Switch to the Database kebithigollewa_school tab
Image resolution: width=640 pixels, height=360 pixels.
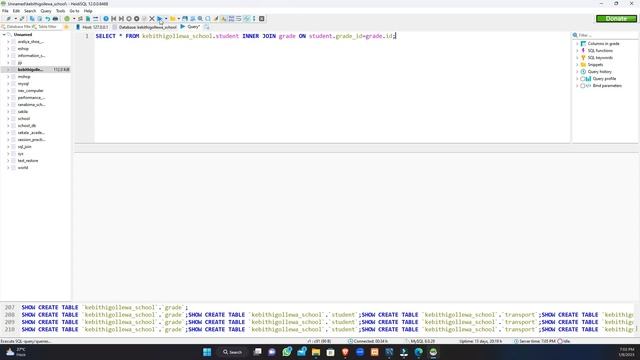click(x=144, y=27)
